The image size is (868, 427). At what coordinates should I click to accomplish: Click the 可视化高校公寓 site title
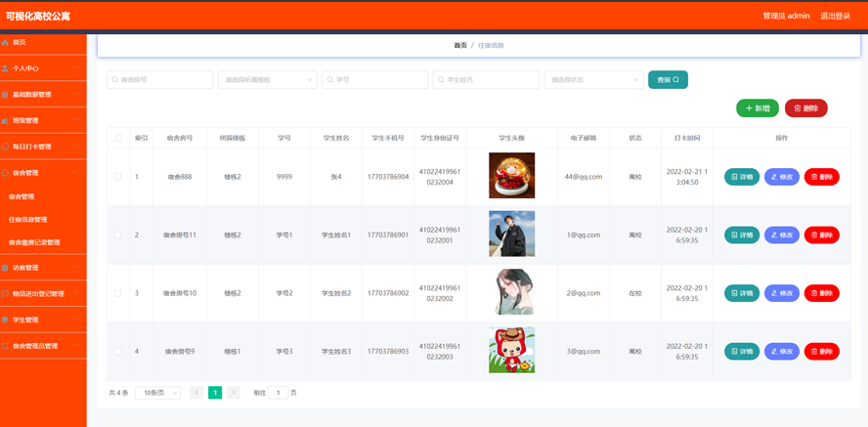click(38, 17)
